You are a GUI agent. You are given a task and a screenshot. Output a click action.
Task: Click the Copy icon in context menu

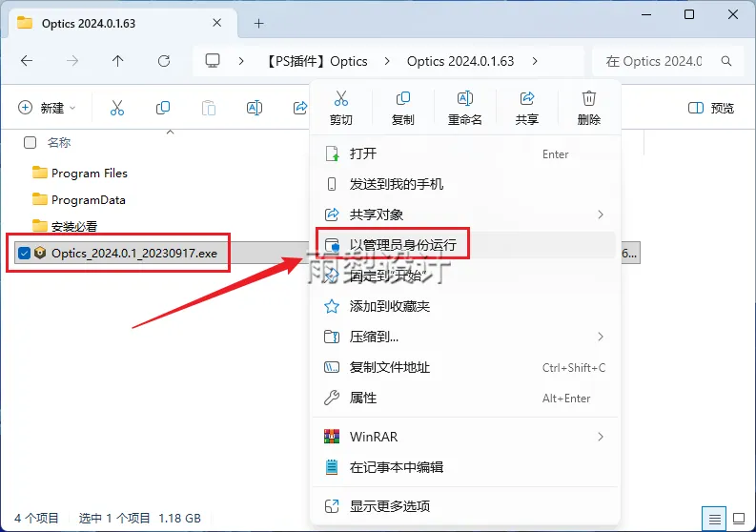pyautogui.click(x=402, y=98)
